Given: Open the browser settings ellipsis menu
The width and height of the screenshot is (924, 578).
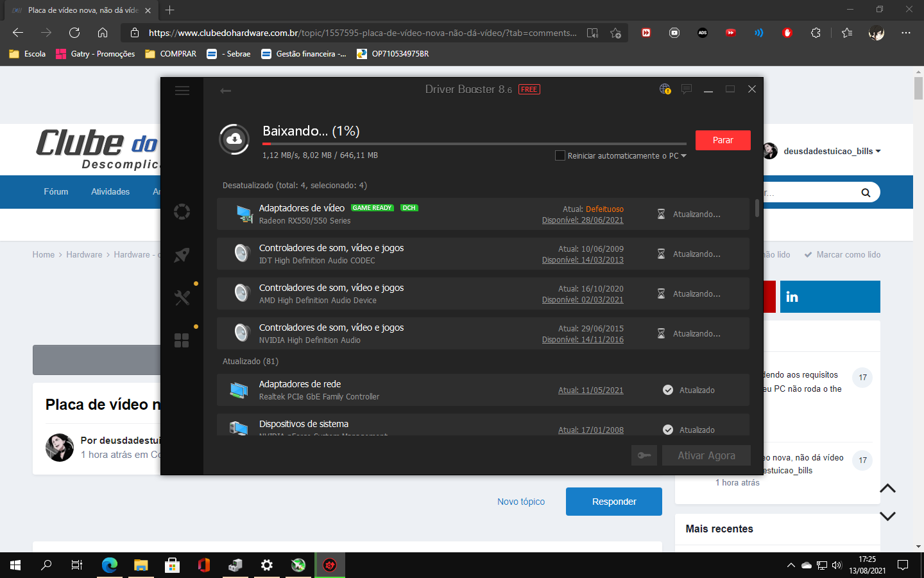Looking at the screenshot, I should coord(906,33).
